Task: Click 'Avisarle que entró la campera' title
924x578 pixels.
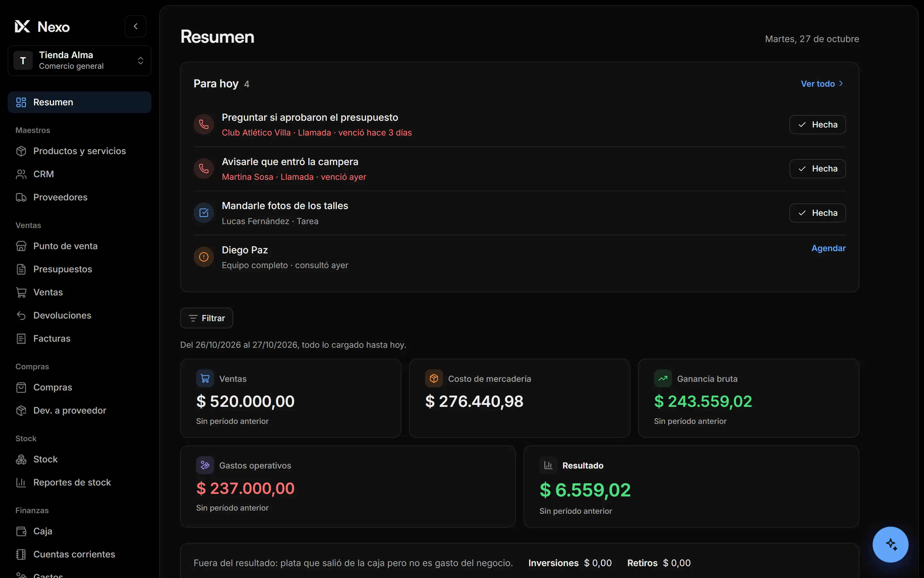Action: point(290,162)
